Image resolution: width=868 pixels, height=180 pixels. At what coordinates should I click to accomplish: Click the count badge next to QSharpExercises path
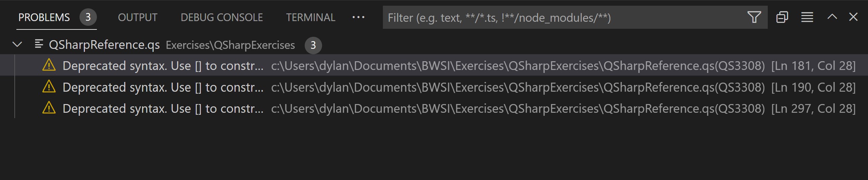pos(313,45)
